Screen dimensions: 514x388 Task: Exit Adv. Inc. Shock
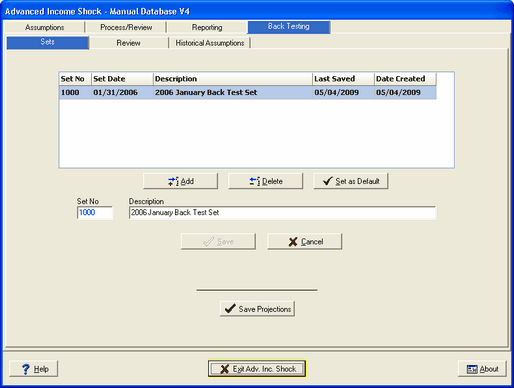[x=257, y=369]
